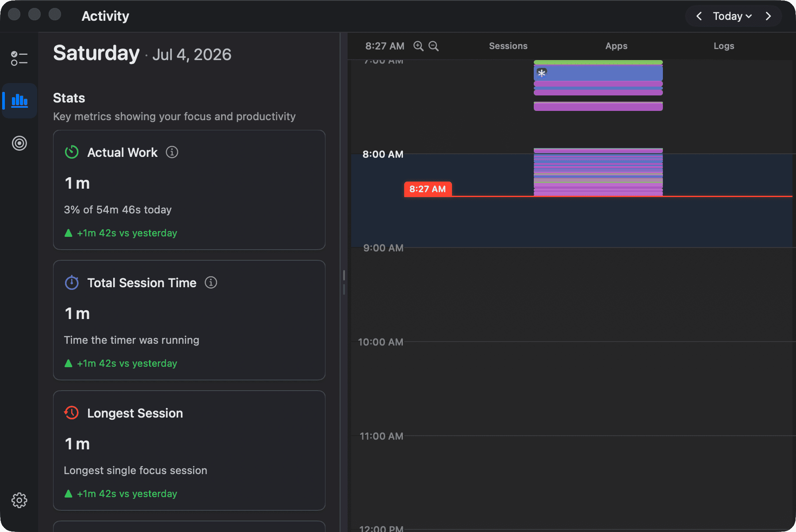Switch to the Logs column tab

724,46
